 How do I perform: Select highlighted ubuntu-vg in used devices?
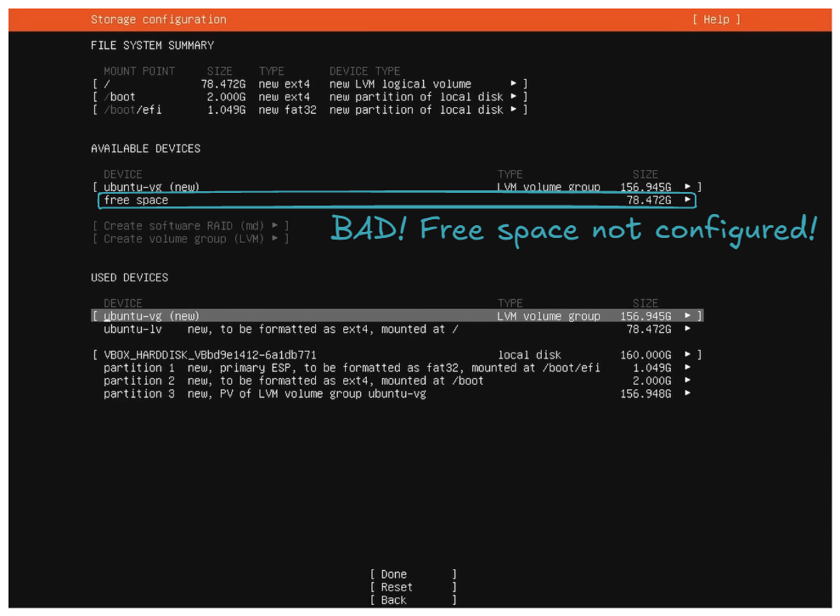(x=151, y=316)
